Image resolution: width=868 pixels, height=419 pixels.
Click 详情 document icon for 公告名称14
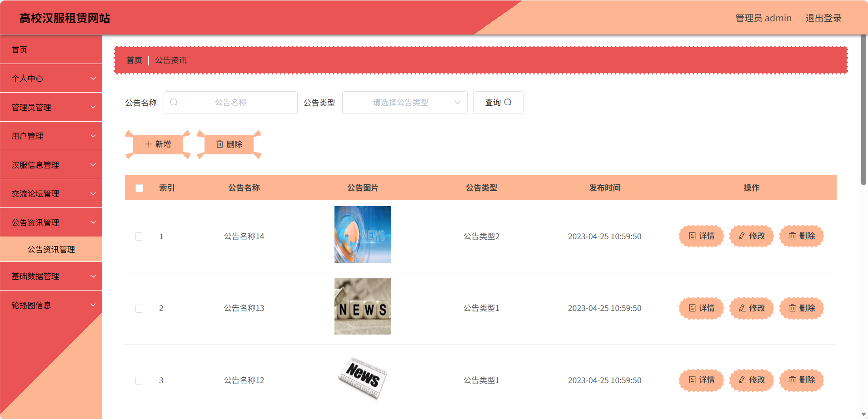(x=692, y=236)
